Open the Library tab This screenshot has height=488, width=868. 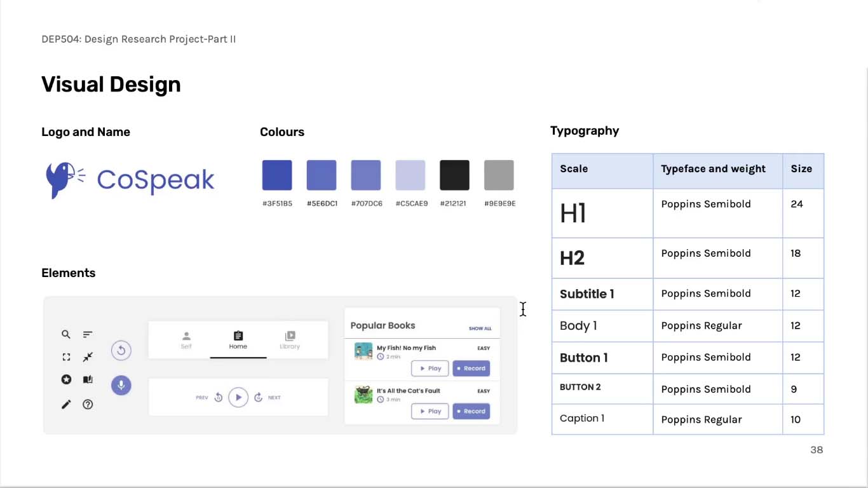290,339
